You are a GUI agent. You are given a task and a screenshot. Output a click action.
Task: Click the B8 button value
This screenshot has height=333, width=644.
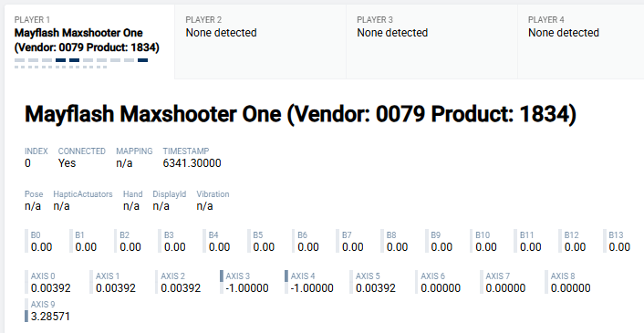tap(397, 247)
